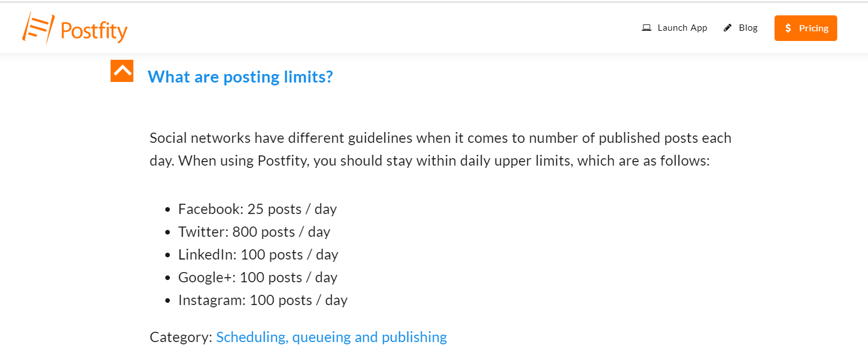Click the laptop icon beside Launch App

point(646,28)
